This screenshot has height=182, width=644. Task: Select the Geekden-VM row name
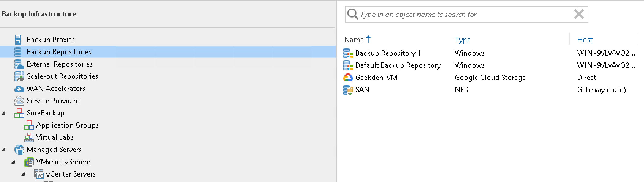click(x=376, y=78)
